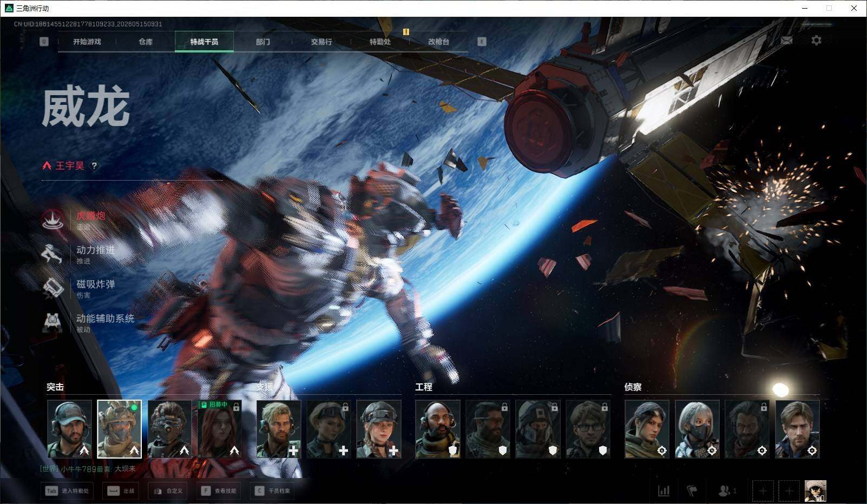867x504 pixels.
Task: Click the Q previous-tab key icon
Action: (x=44, y=42)
